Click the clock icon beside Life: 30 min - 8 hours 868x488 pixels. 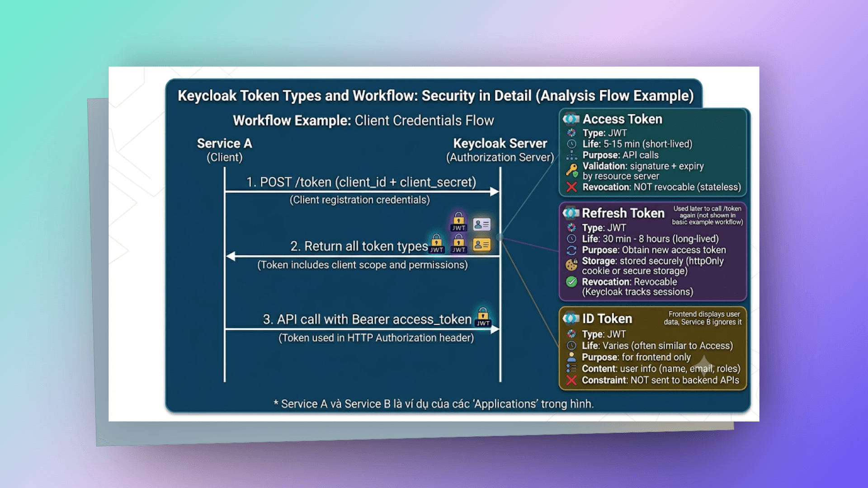click(x=571, y=239)
